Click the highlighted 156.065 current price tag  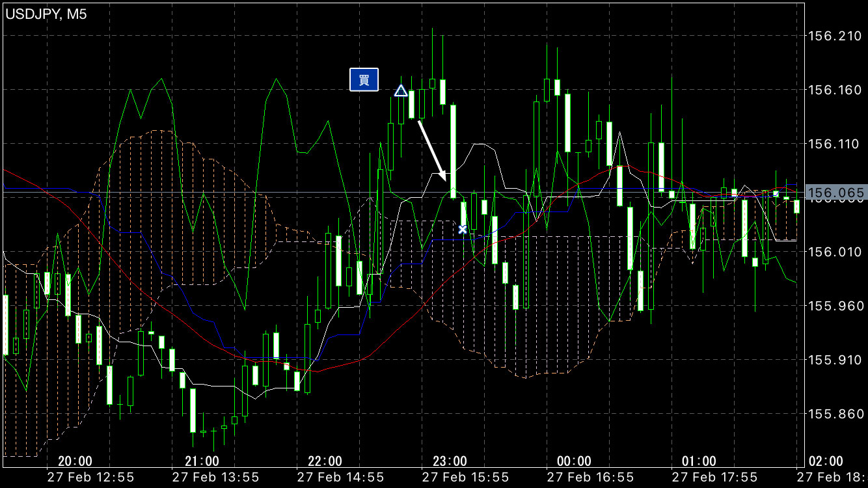pos(835,193)
